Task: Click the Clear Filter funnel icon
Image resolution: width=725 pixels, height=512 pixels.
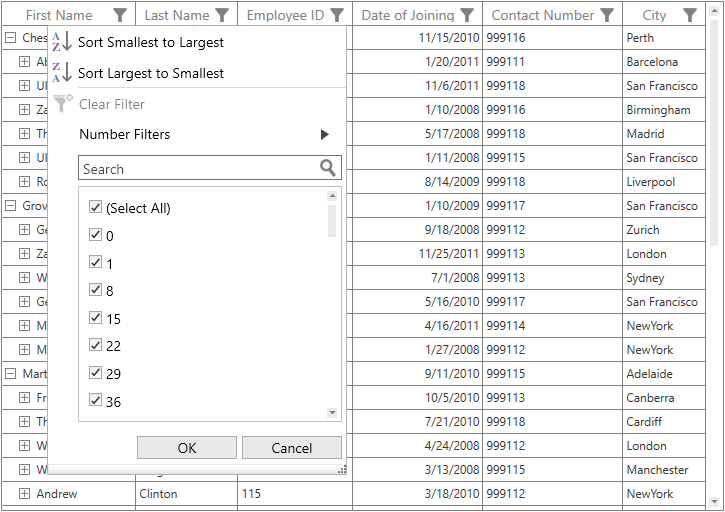Action: click(63, 104)
